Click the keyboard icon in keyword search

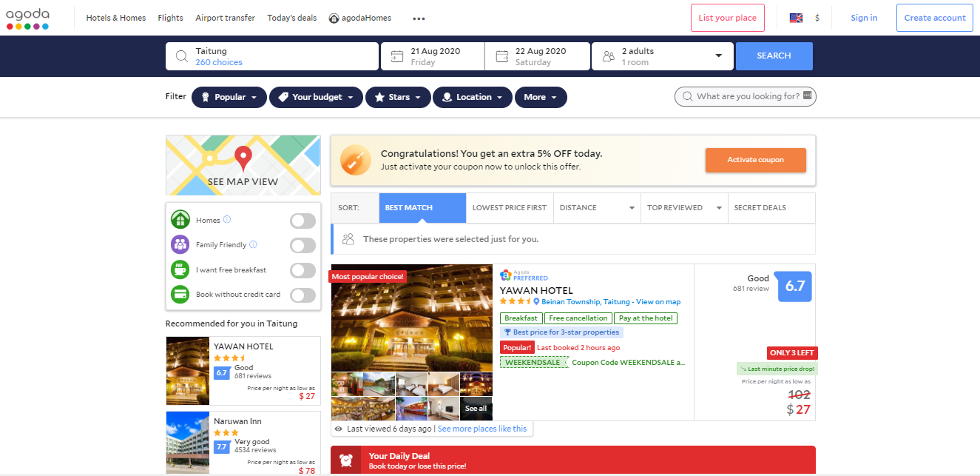(x=807, y=96)
